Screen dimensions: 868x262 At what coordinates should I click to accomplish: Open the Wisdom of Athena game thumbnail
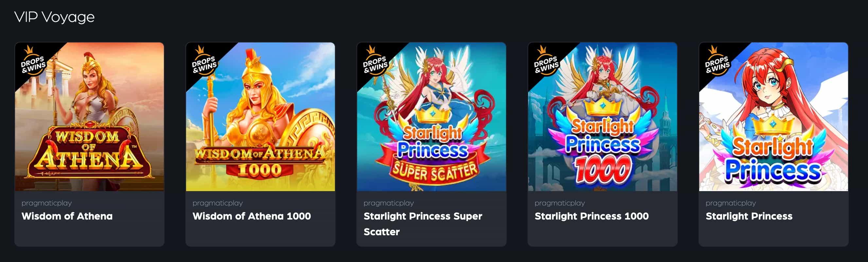coord(89,117)
